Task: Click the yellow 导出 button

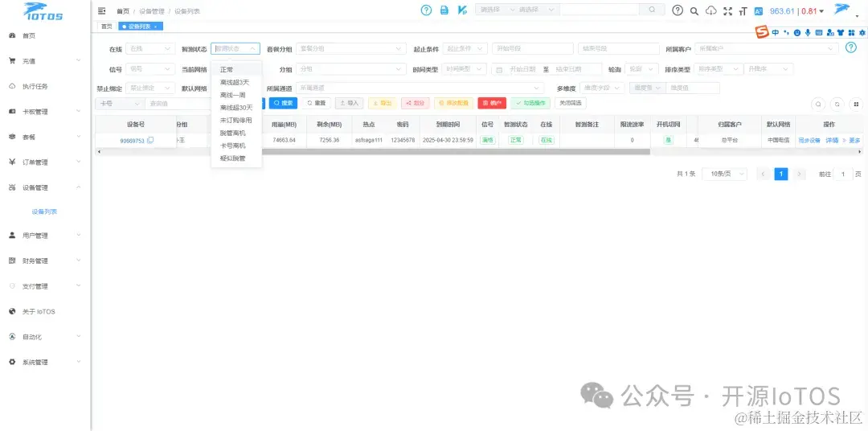Action: [383, 103]
